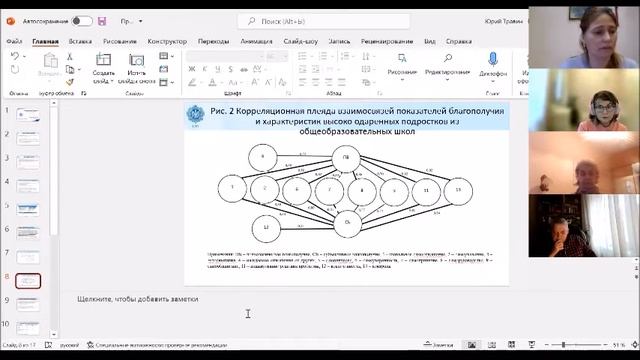Select the Слайд-шоу tab
640x360 pixels.
coord(300,41)
